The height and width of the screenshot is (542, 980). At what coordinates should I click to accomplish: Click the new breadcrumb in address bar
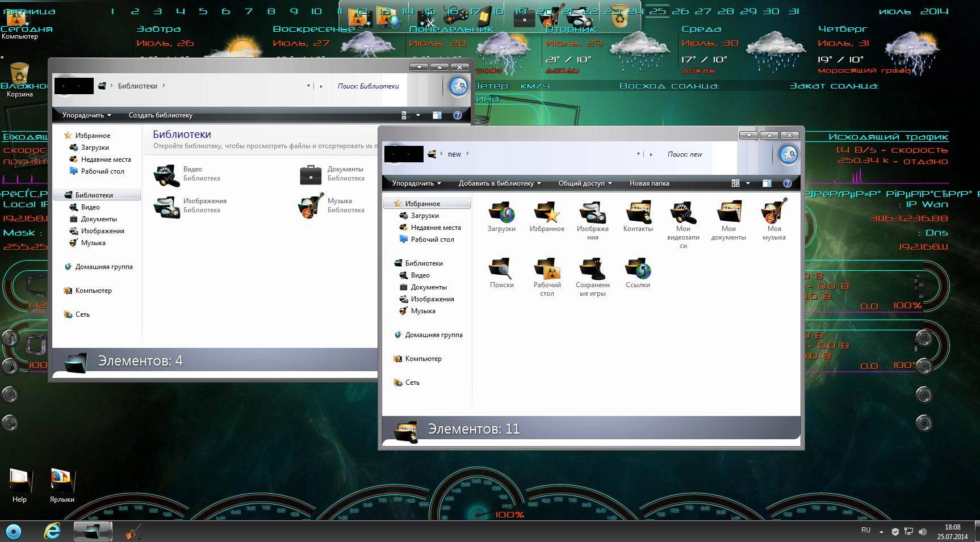[454, 154]
